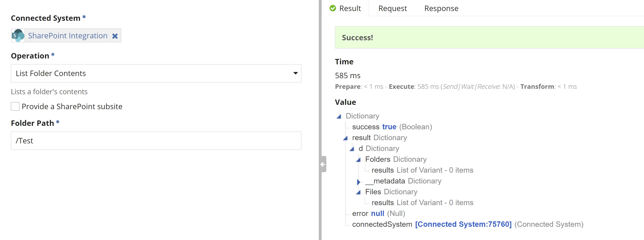The width and height of the screenshot is (644, 240).
Task: Collapse the Files Dictionary node
Action: tap(359, 192)
